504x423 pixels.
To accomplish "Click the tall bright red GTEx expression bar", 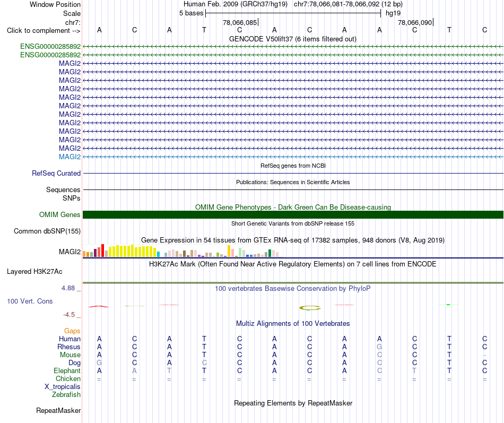I will coord(102,251).
